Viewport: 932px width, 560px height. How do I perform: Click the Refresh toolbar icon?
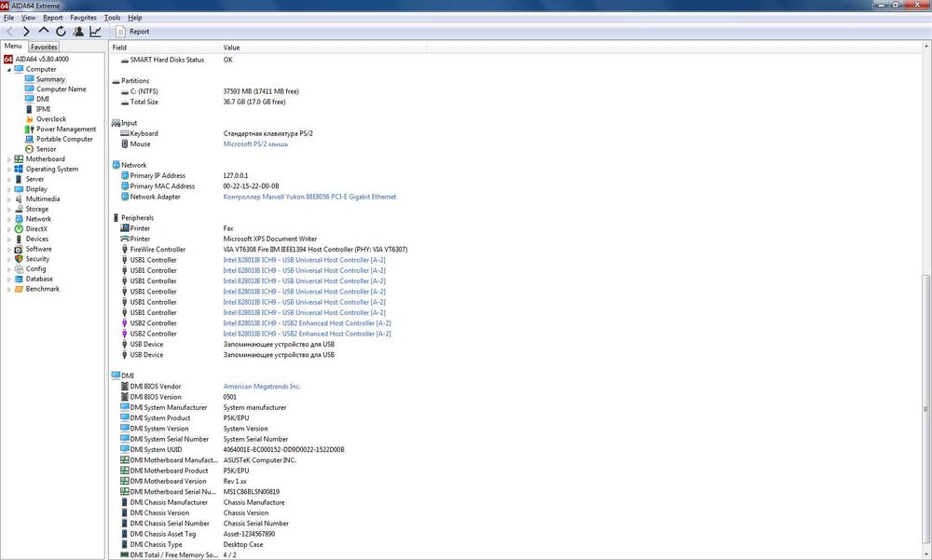point(61,32)
